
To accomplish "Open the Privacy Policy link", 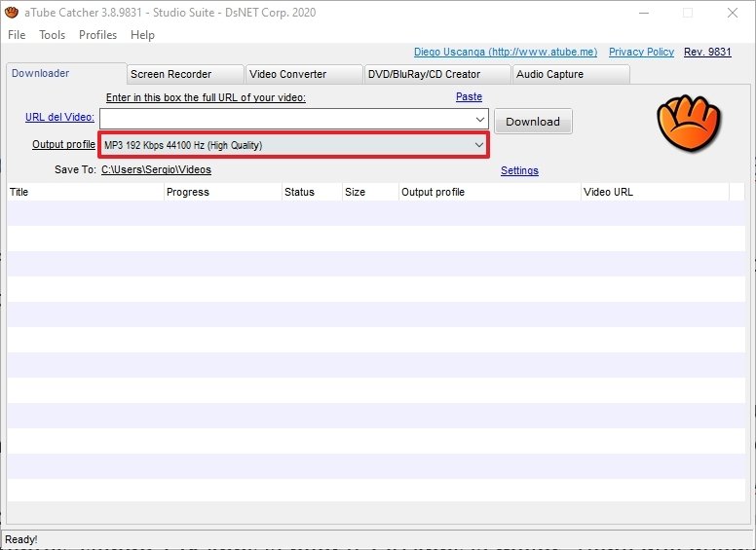I will [641, 52].
